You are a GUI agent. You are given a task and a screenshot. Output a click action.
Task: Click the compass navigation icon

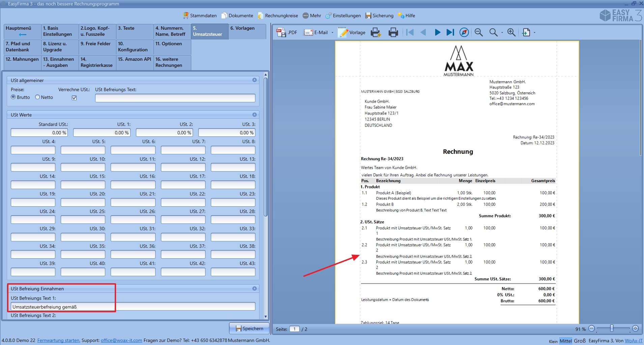[464, 32]
